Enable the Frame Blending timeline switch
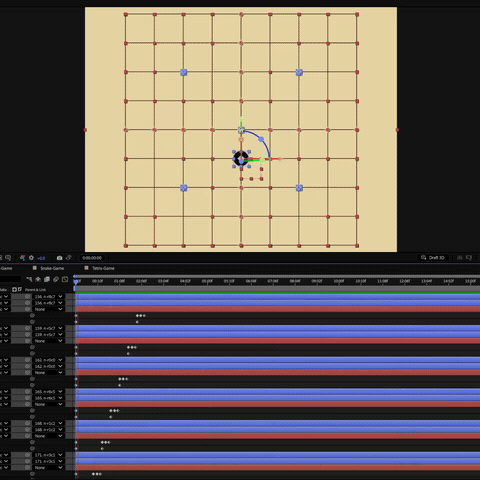480x480 pixels. [x=47, y=279]
